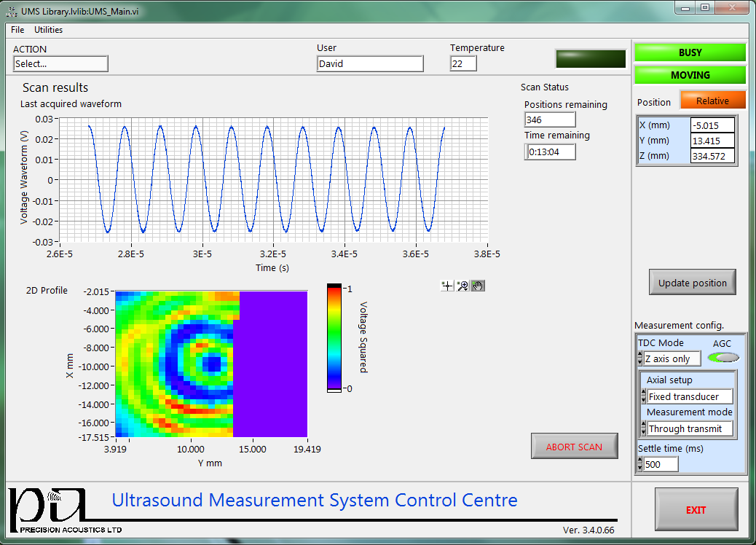Click the MOVING status indicator
The height and width of the screenshot is (545, 756).
pyautogui.click(x=690, y=75)
